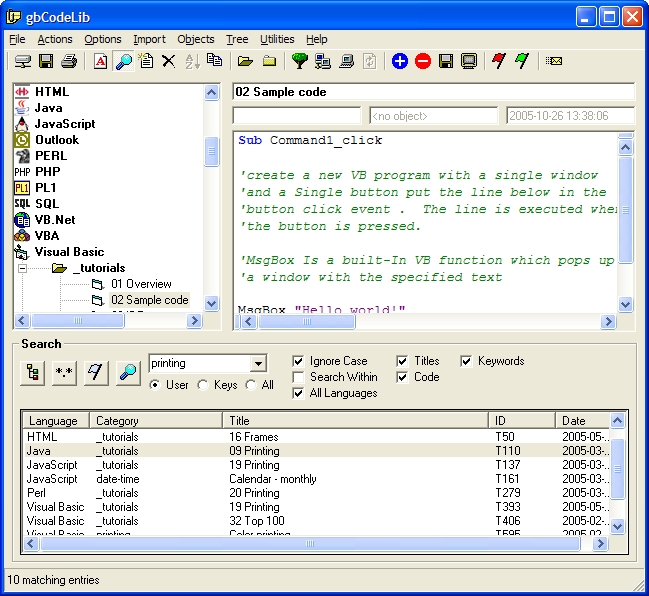Click the results list horizontal scrollbar thumb
This screenshot has height=596, width=649.
click(x=310, y=544)
